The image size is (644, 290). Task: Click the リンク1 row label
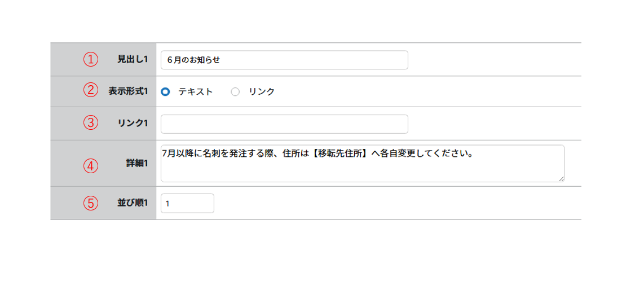click(x=133, y=123)
